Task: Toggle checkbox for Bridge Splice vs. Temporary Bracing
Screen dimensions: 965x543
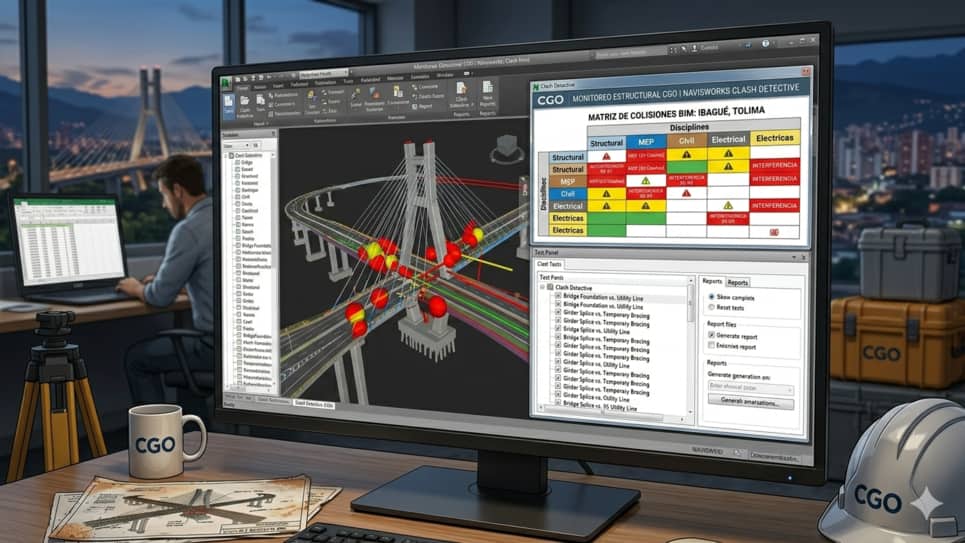Action: (558, 337)
